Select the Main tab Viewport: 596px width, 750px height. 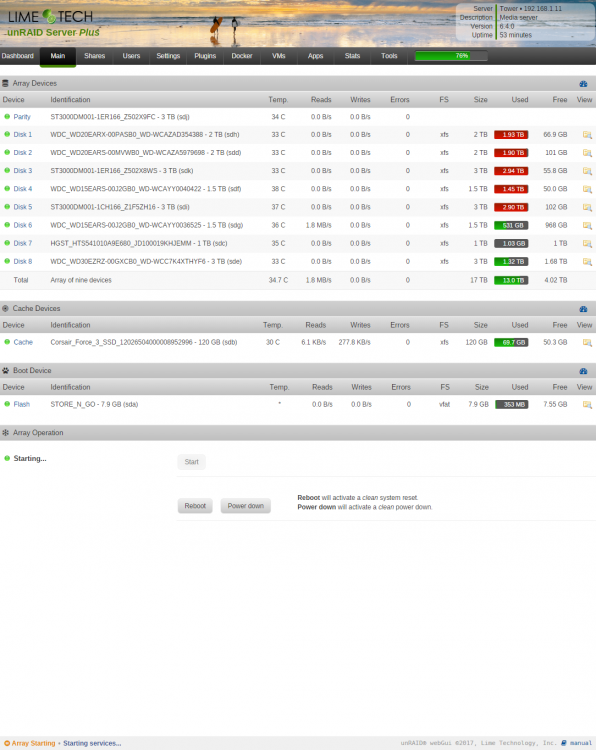click(58, 56)
